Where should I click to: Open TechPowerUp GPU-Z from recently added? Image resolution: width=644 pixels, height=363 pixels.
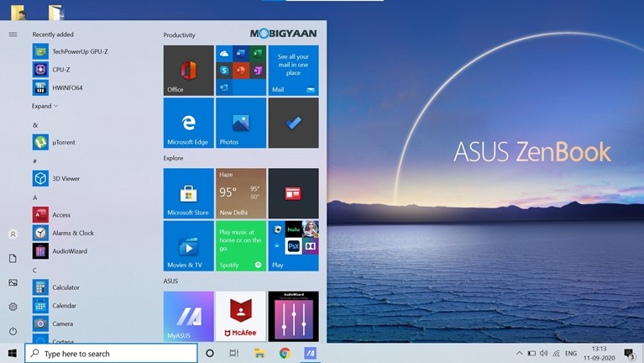pyautogui.click(x=71, y=51)
